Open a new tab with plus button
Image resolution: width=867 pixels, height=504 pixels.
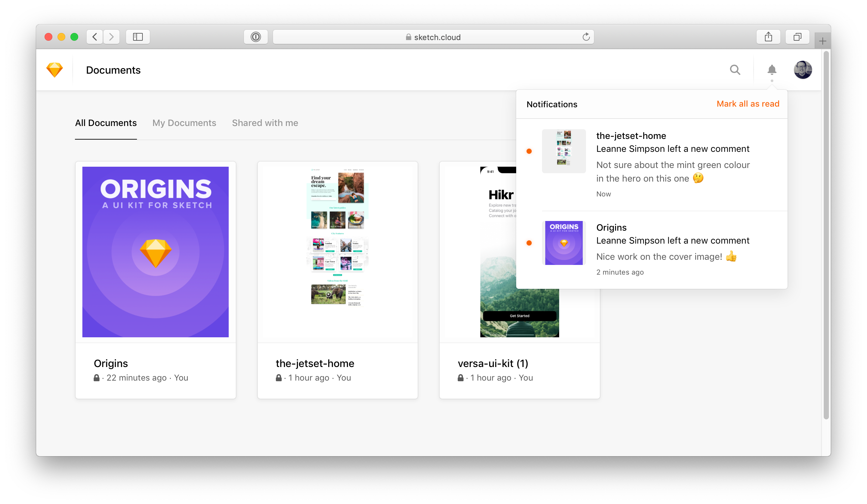click(x=822, y=41)
